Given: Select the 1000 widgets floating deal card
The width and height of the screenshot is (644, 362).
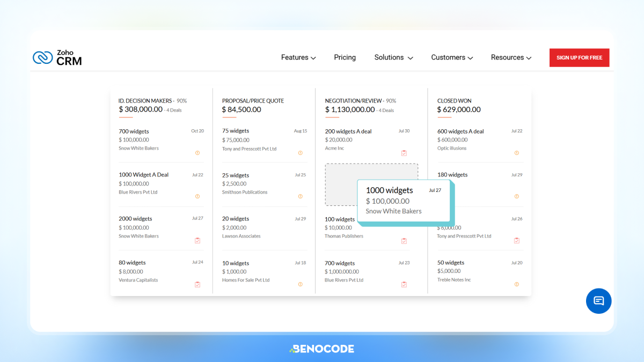Looking at the screenshot, I should 404,201.
